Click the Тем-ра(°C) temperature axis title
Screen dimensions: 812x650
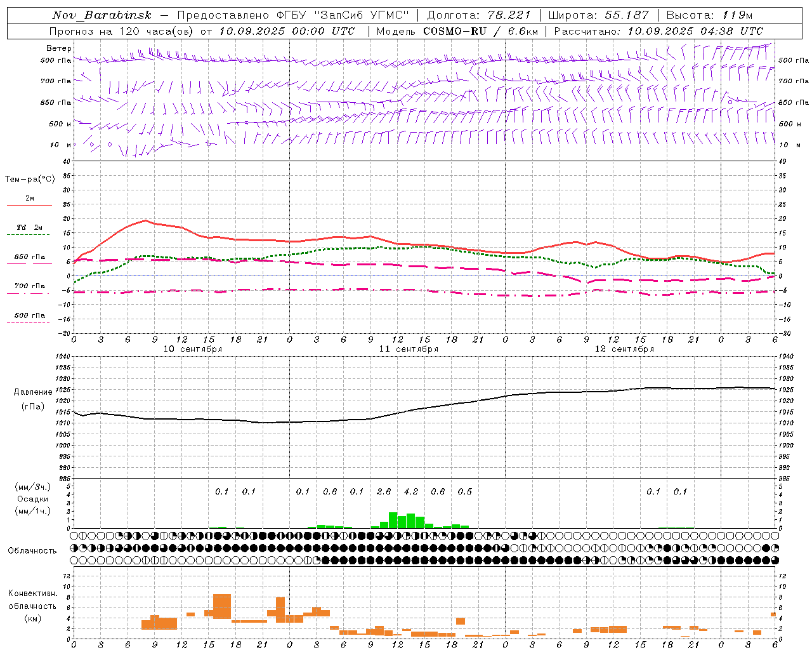coord(30,179)
